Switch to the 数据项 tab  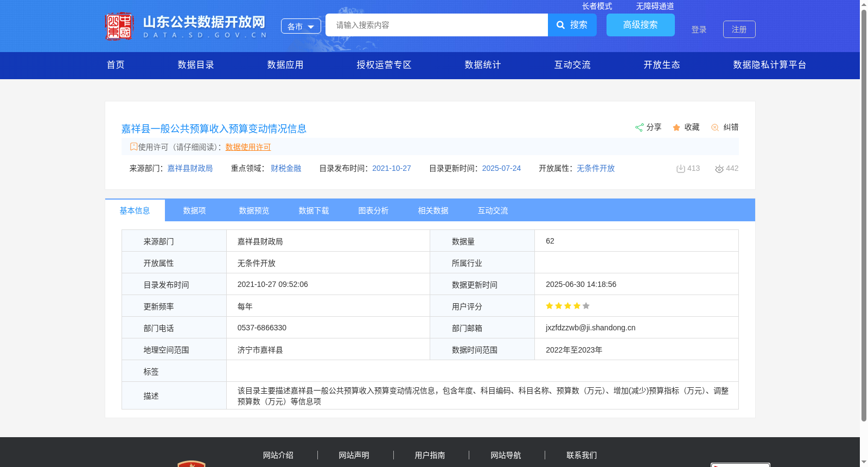(195, 210)
